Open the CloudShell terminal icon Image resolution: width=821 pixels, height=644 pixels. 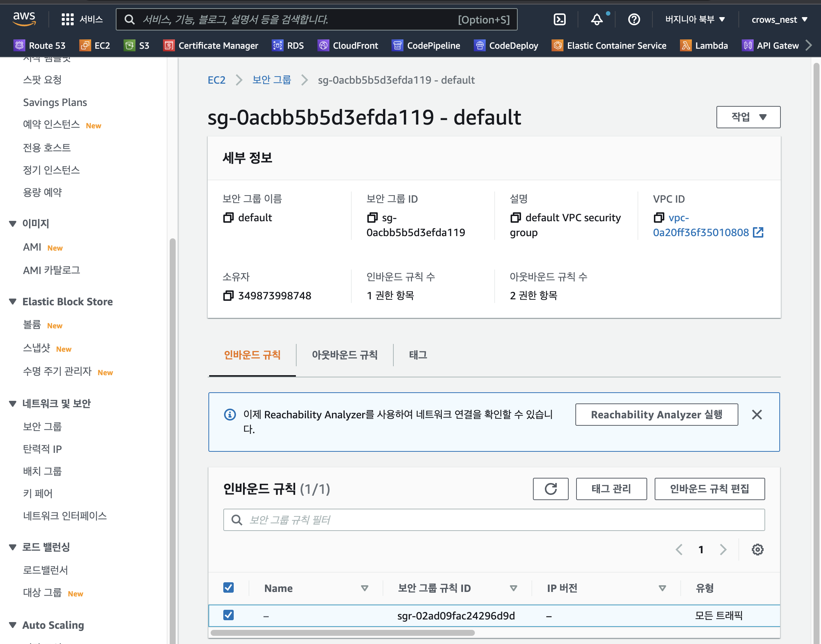[x=559, y=19]
